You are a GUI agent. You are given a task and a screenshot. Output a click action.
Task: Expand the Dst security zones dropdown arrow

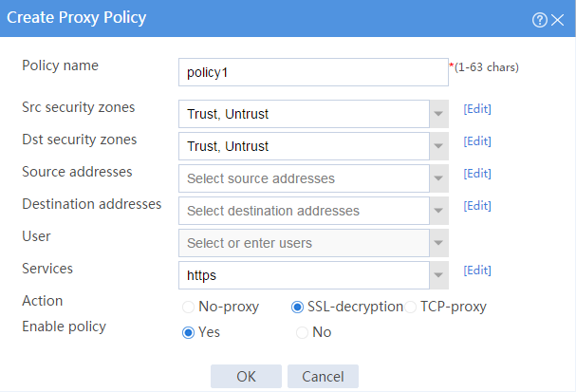coord(438,146)
